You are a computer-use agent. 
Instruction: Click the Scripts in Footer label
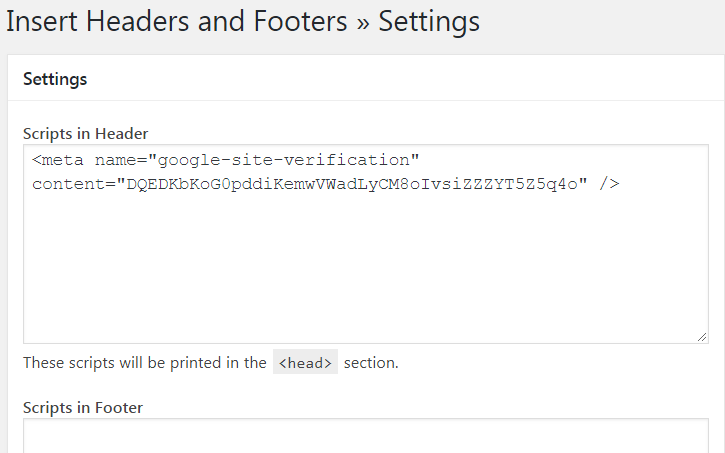click(x=83, y=407)
